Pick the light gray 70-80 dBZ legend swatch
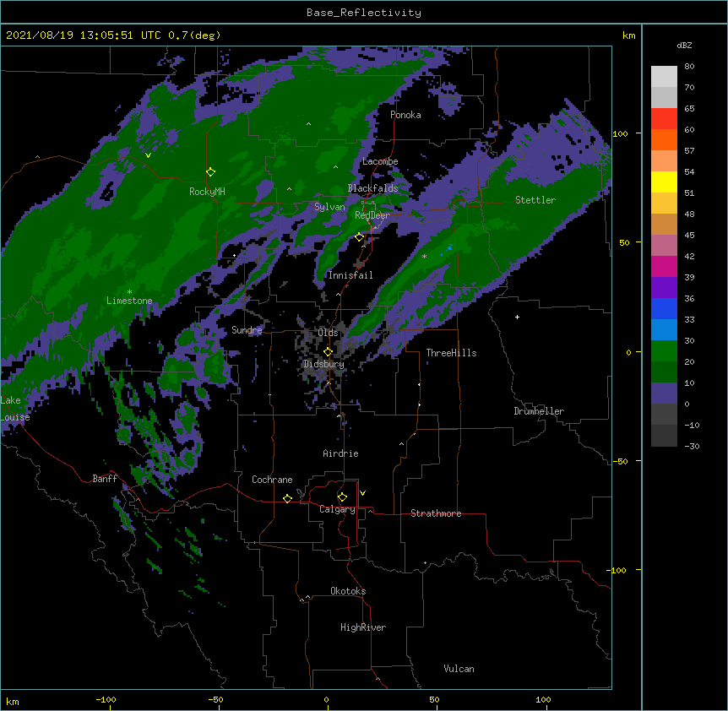The height and width of the screenshot is (711, 728). click(x=664, y=77)
